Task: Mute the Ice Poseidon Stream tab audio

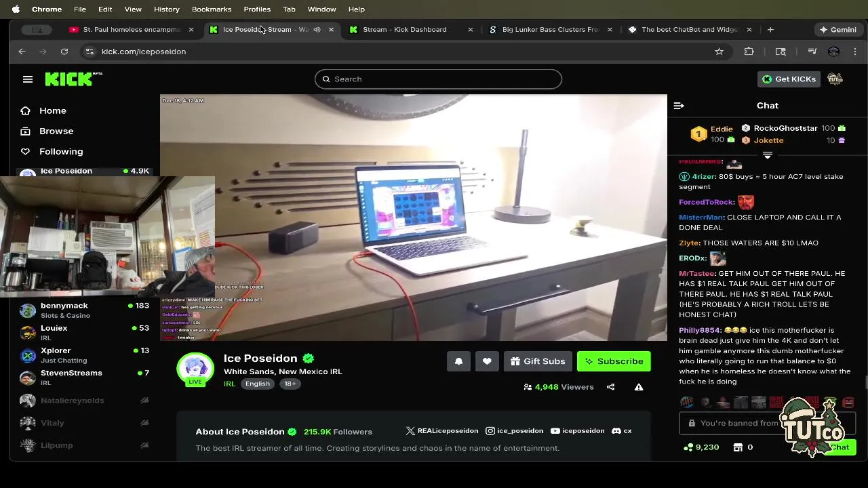Action: (317, 30)
